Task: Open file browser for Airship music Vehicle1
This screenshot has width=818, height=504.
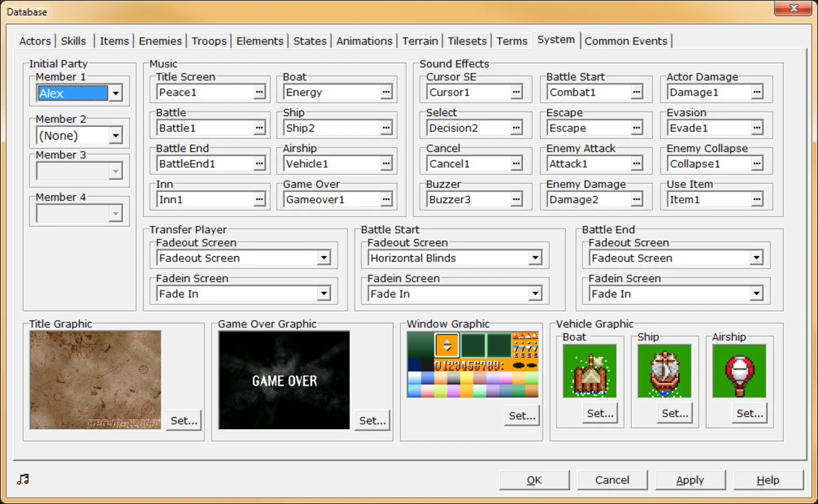Action: pyautogui.click(x=386, y=163)
